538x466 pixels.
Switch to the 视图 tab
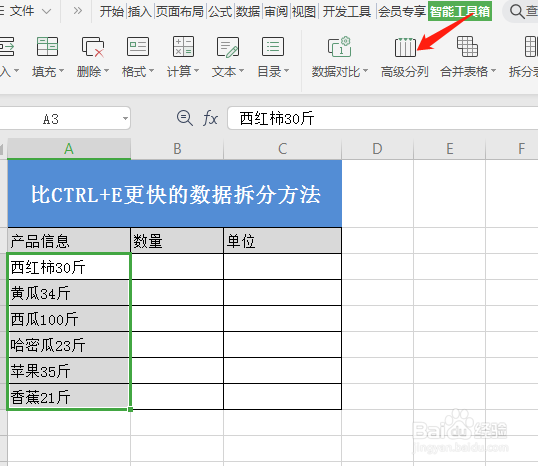[x=304, y=12]
